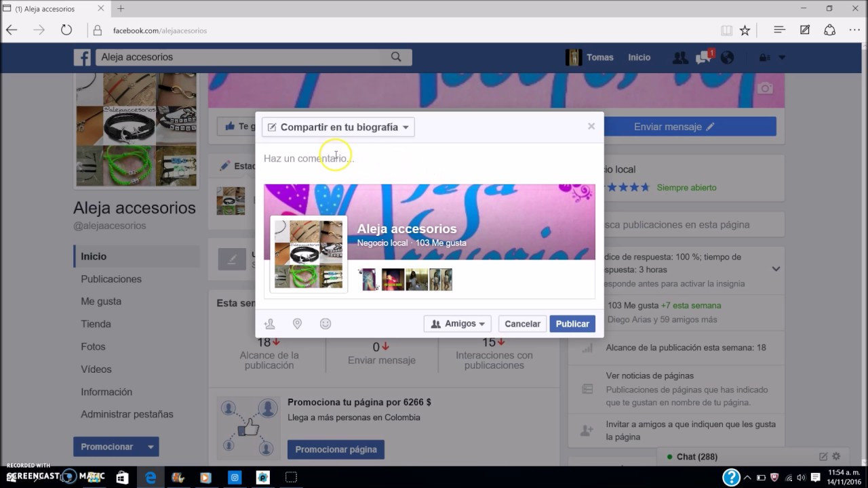Screen dimensions: 868x488
Task: Switch to the Aleja accesorios browser tab
Action: click(47, 9)
